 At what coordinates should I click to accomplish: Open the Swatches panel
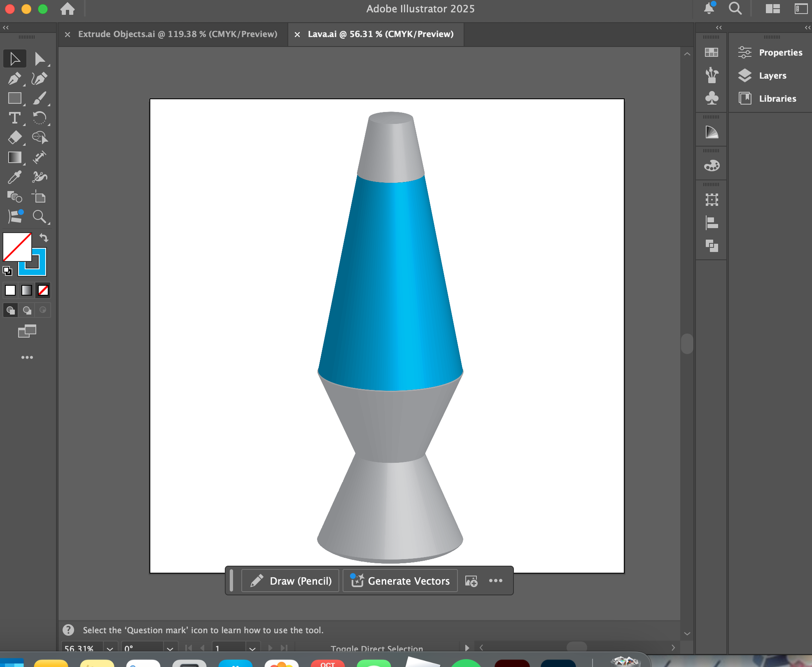[712, 52]
